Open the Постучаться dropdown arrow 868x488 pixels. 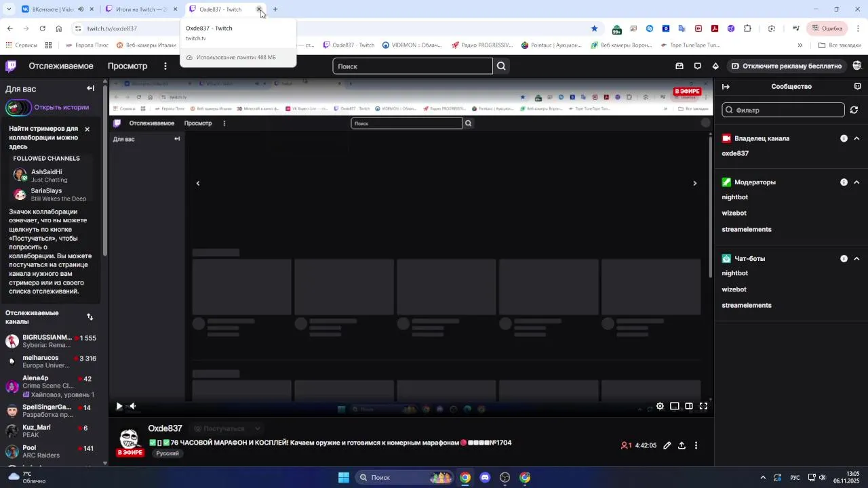(x=258, y=428)
